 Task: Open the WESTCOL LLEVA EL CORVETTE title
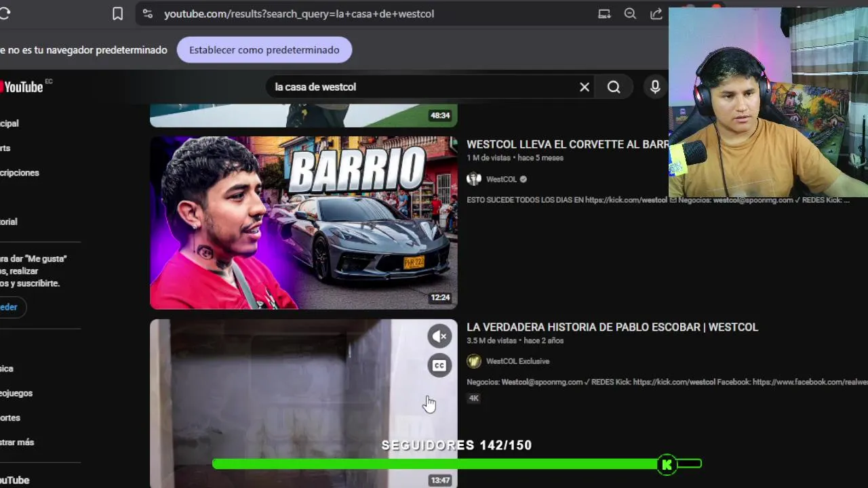tap(568, 144)
